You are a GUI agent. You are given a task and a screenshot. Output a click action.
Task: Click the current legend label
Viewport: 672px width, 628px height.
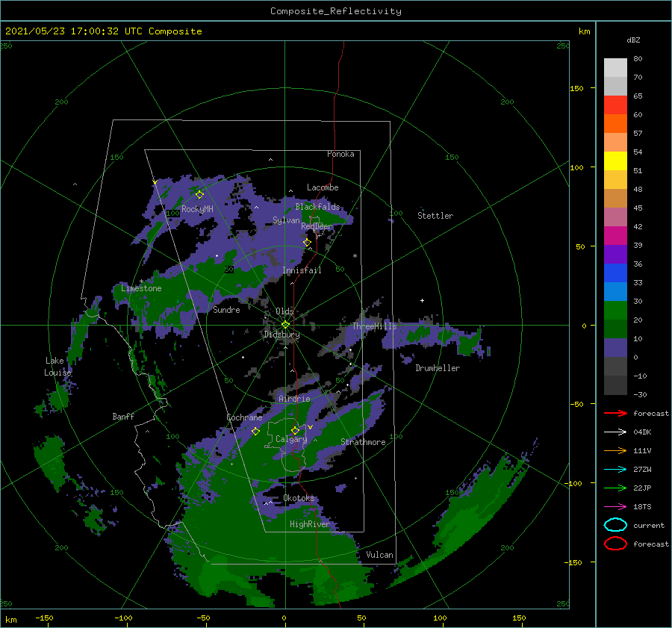(x=649, y=525)
